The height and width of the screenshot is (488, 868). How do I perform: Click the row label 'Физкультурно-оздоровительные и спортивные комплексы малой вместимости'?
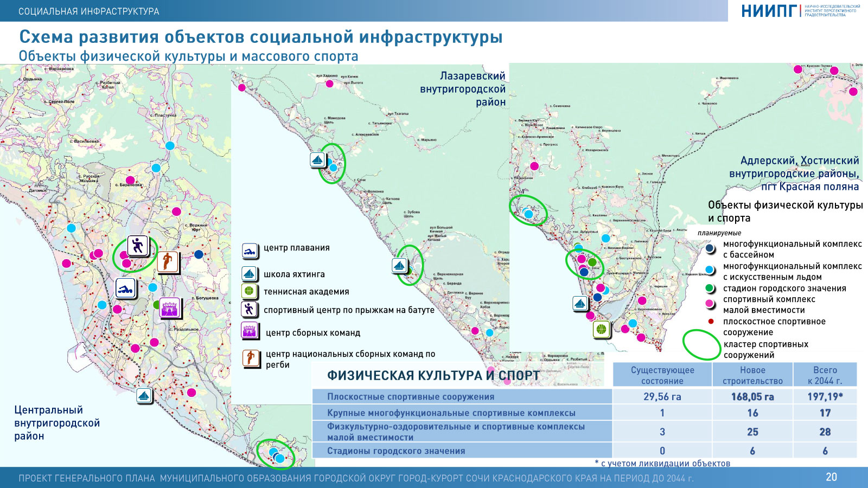456,432
